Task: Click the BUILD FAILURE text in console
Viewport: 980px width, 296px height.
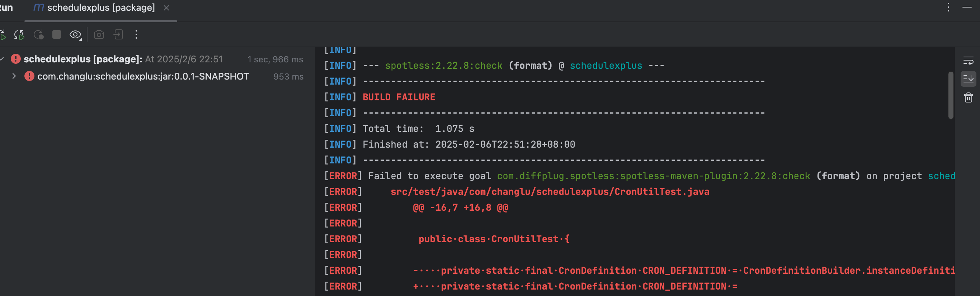Action: [399, 97]
